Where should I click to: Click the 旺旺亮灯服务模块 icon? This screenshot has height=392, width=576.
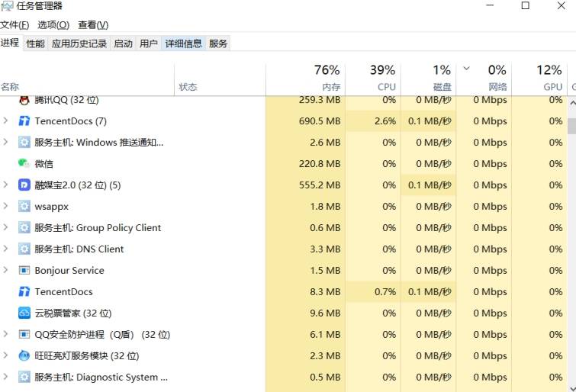tap(24, 356)
